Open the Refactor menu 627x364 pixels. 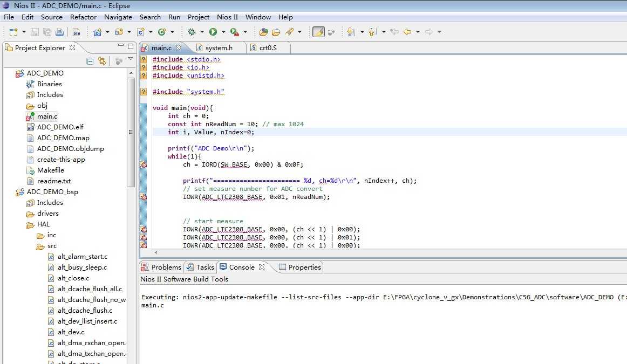point(83,17)
